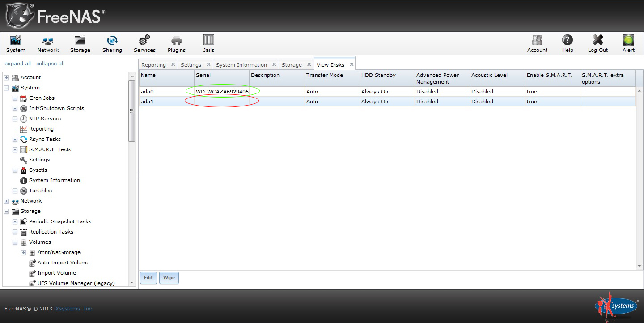Screen dimensions: 644x323
Task: Click the iXsystems logo in footer
Action: 616,306
